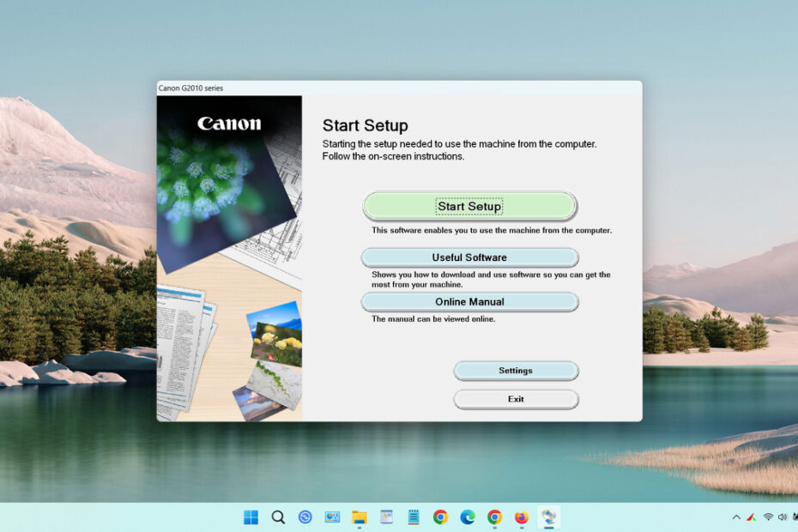The image size is (798, 532).
Task: Click the Canon logo image
Action: point(229,124)
